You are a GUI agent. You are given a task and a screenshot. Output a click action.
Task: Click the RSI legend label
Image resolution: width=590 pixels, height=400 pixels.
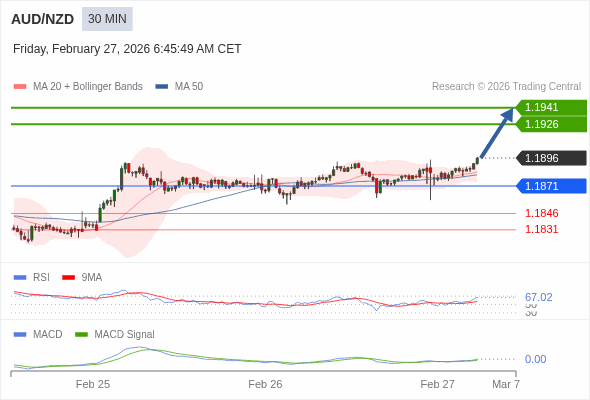(41, 278)
